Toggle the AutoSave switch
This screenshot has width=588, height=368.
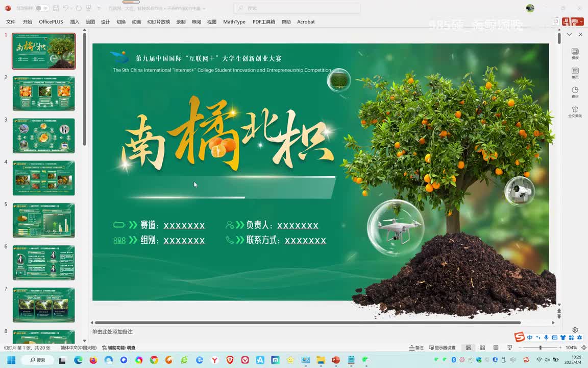[42, 8]
